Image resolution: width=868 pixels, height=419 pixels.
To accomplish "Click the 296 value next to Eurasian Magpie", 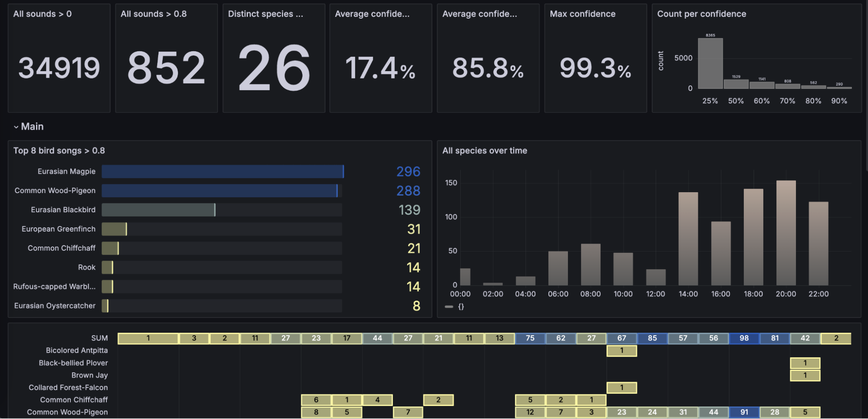I will (x=409, y=171).
